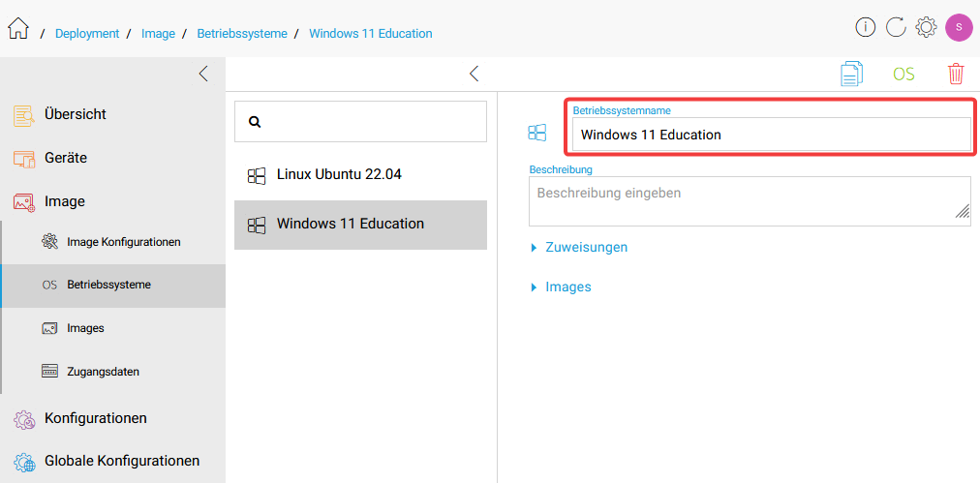Click the Image Konfigurationen gear icon
This screenshot has width=980, height=483.
click(x=49, y=242)
